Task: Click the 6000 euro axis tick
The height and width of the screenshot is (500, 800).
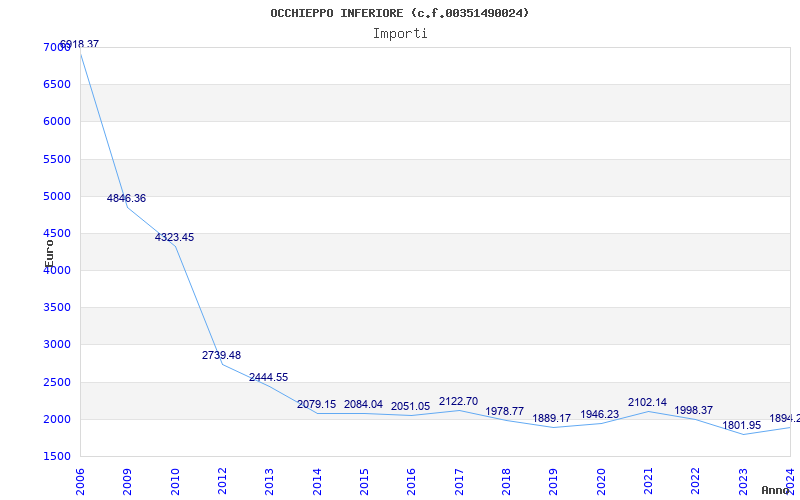Action: [x=57, y=122]
